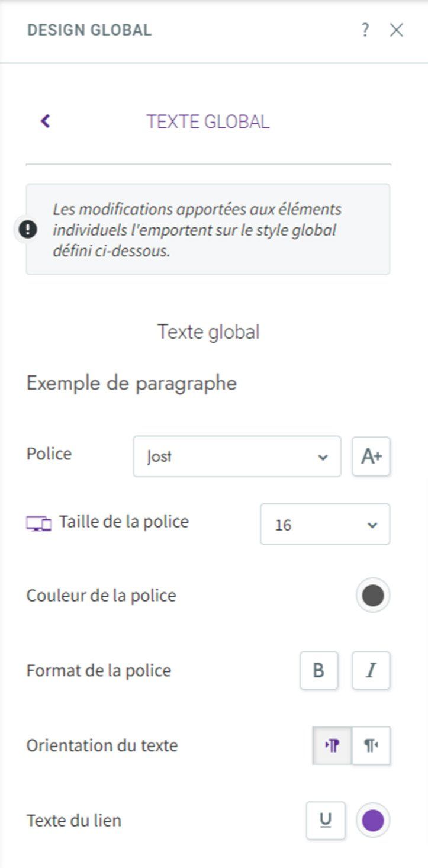Select left-to-right text orientation
428x868 pixels.
coord(332,746)
